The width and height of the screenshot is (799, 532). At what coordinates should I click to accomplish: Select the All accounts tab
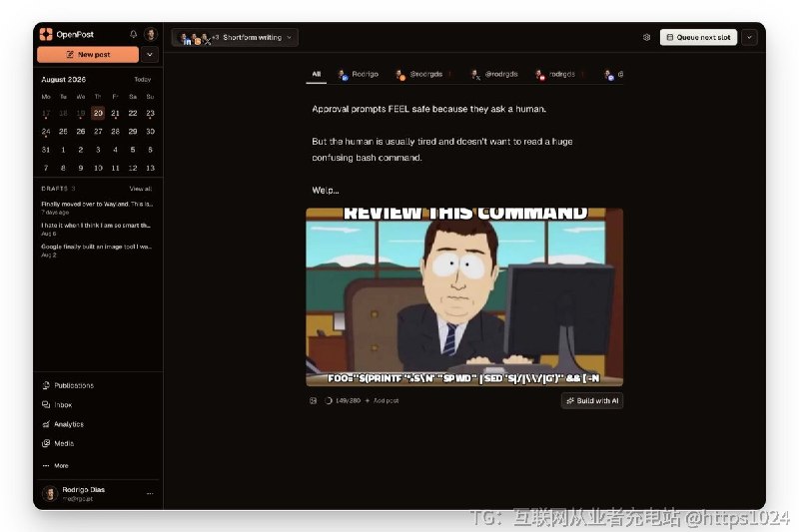click(x=317, y=74)
